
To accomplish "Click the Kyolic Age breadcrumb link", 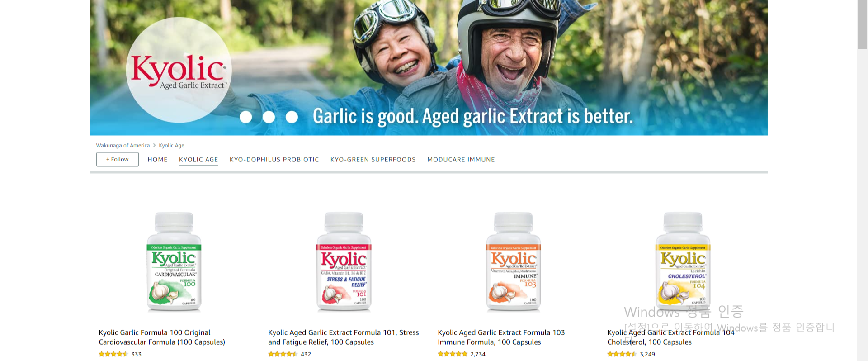I will pos(171,145).
